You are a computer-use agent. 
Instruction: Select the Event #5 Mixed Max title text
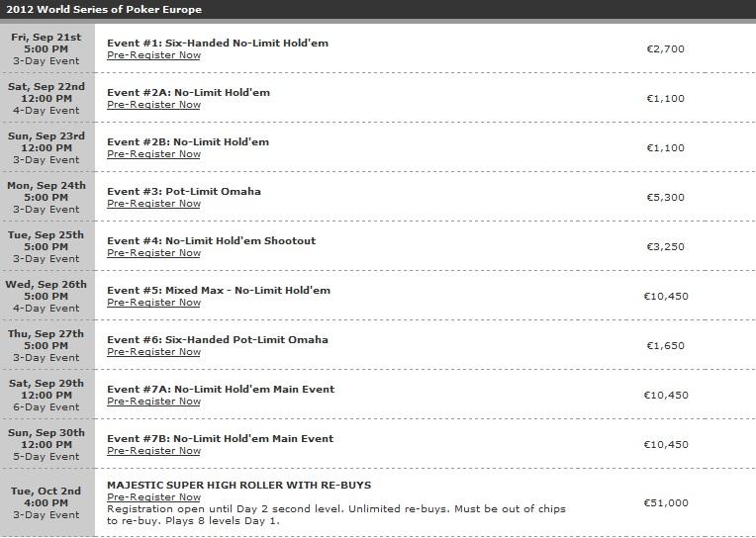coord(219,290)
